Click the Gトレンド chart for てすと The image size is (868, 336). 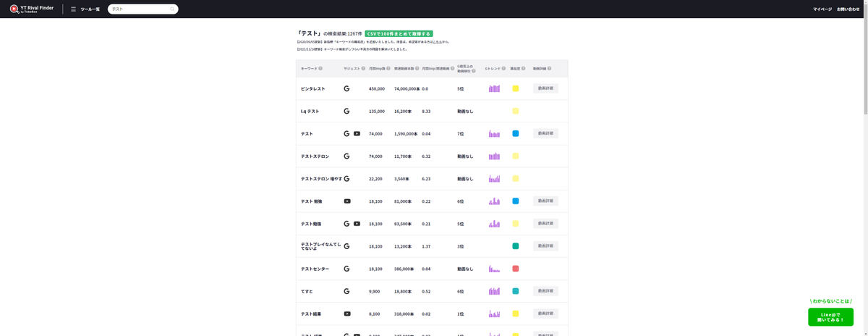[494, 291]
